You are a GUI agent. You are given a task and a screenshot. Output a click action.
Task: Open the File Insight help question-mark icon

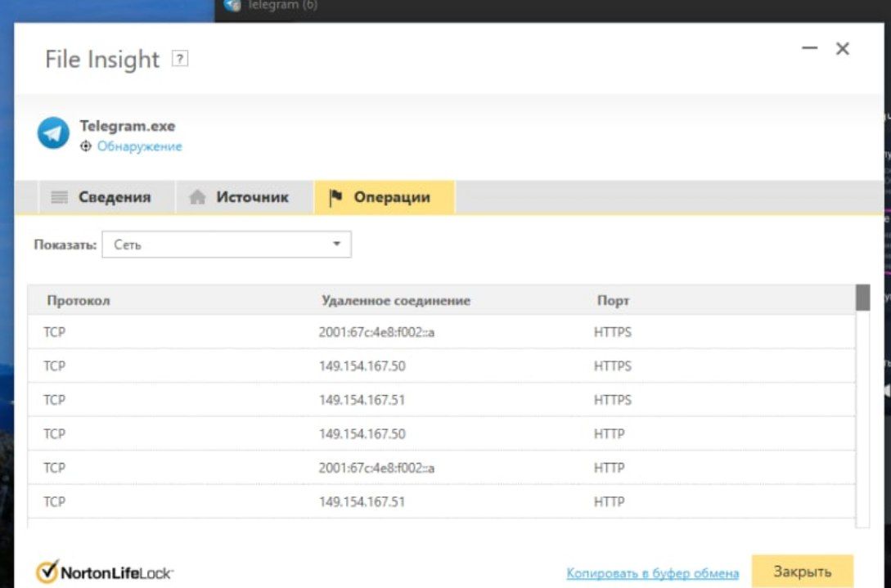(x=179, y=59)
